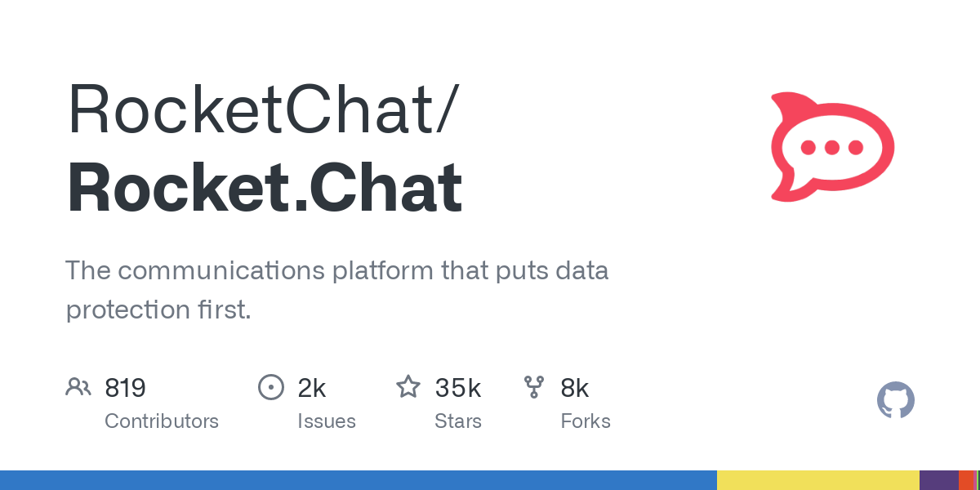The height and width of the screenshot is (490, 980).
Task: Select the blue segment of language bar
Action: point(359,480)
